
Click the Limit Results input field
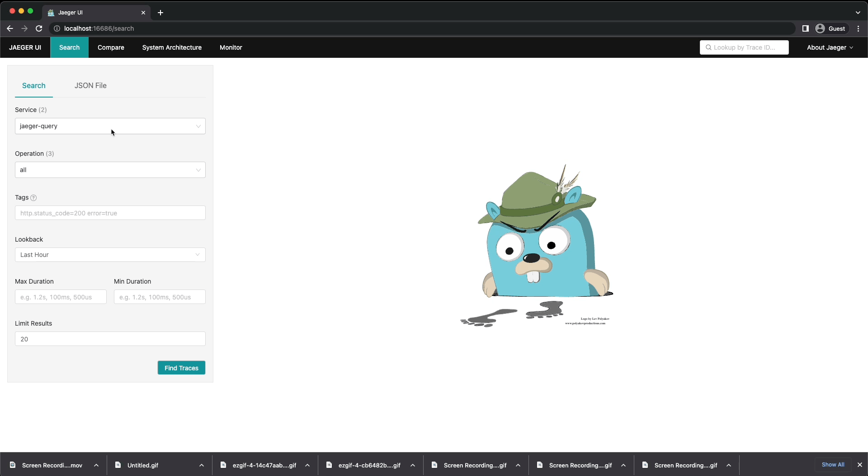click(110, 339)
